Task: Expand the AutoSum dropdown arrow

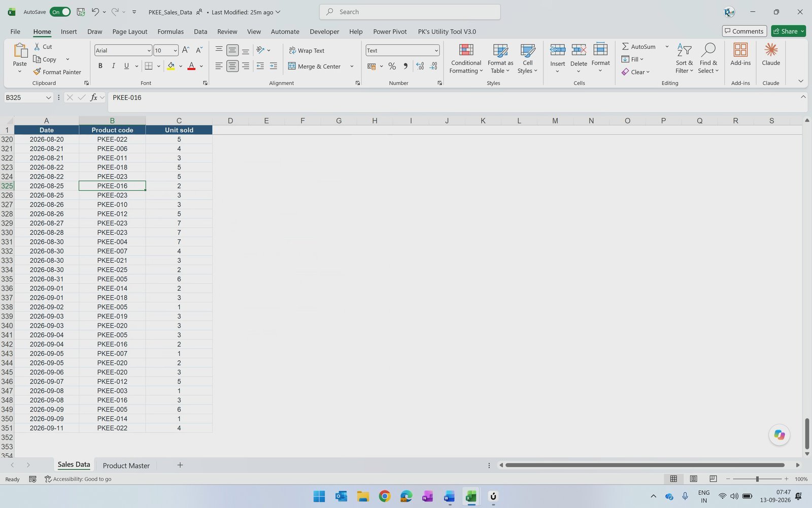Action: coord(667,46)
